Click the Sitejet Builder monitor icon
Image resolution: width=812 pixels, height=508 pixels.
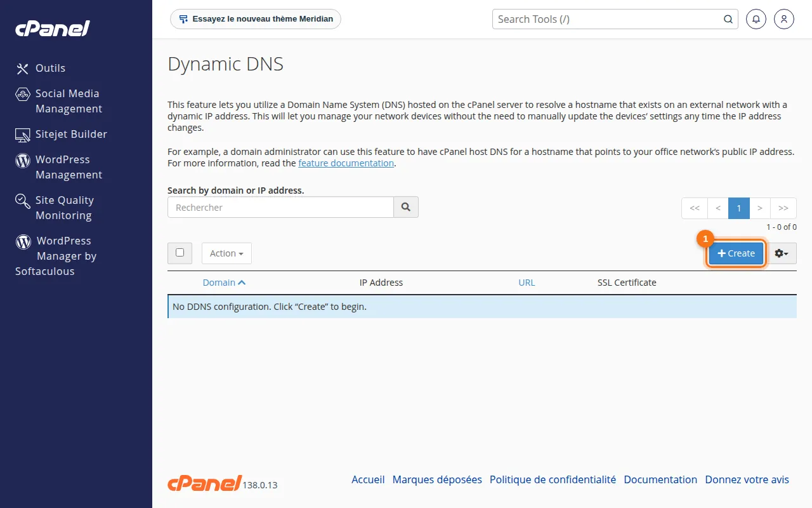point(23,135)
